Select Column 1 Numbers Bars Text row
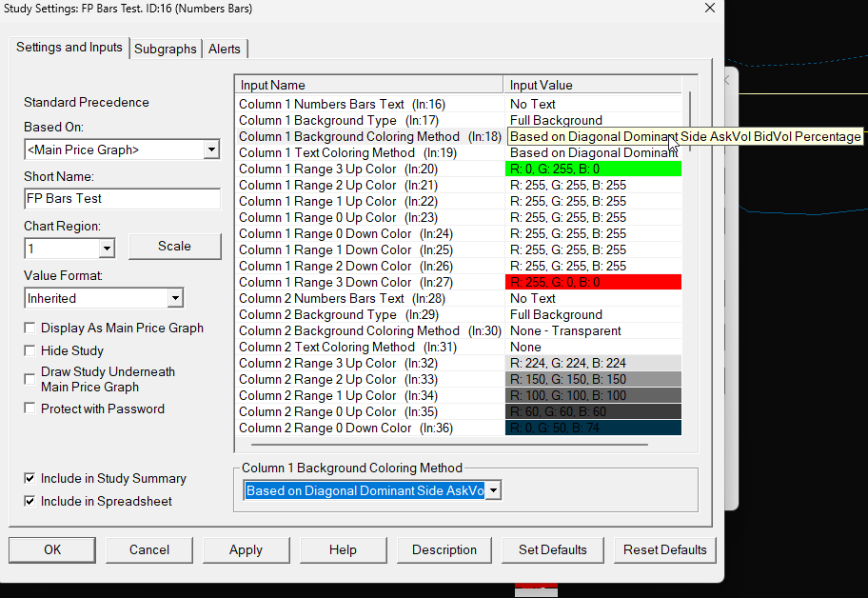This screenshot has height=598, width=868. coord(460,104)
